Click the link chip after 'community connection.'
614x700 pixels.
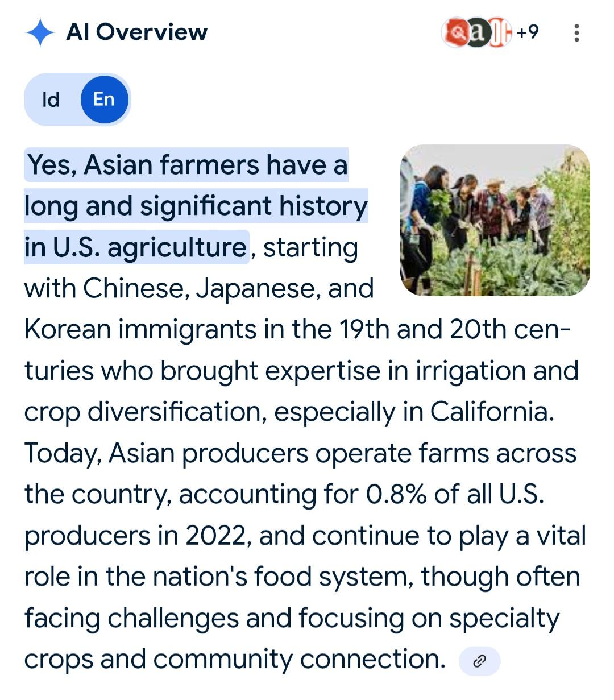click(479, 661)
